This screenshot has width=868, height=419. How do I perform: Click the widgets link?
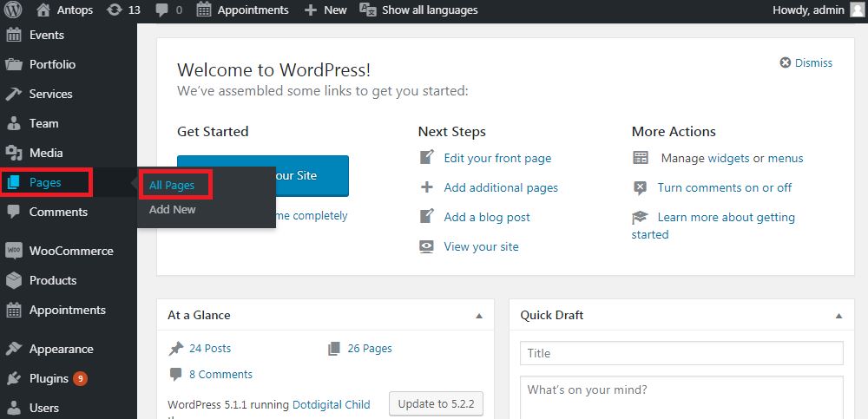728,158
